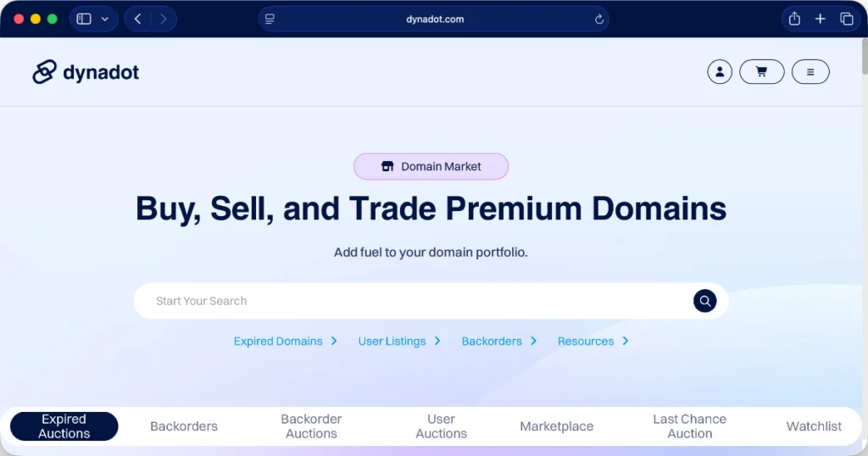Click chevron next to User Listings
Viewport: 868px width, 456px height.
coord(437,341)
